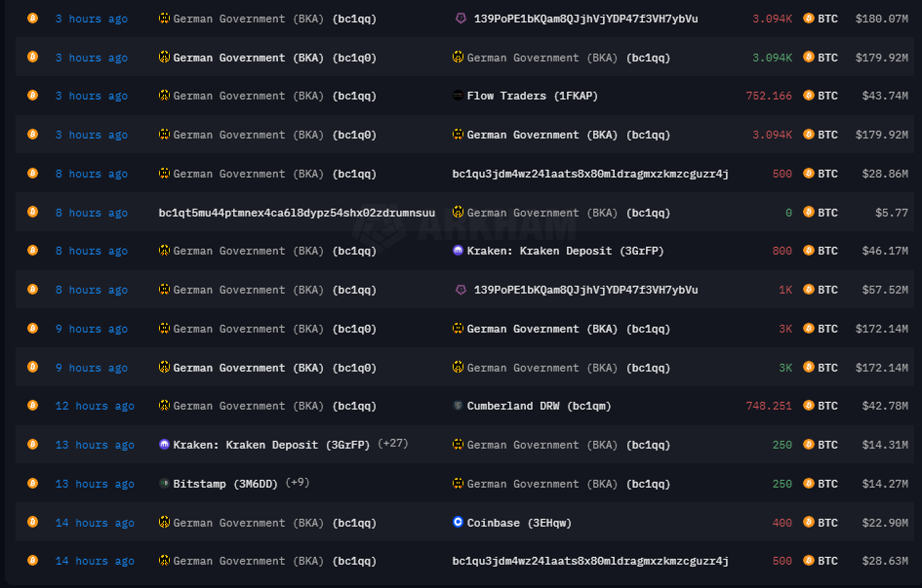
Task: Open Cumberland DRW (bc1qm) entity page
Action: [539, 406]
